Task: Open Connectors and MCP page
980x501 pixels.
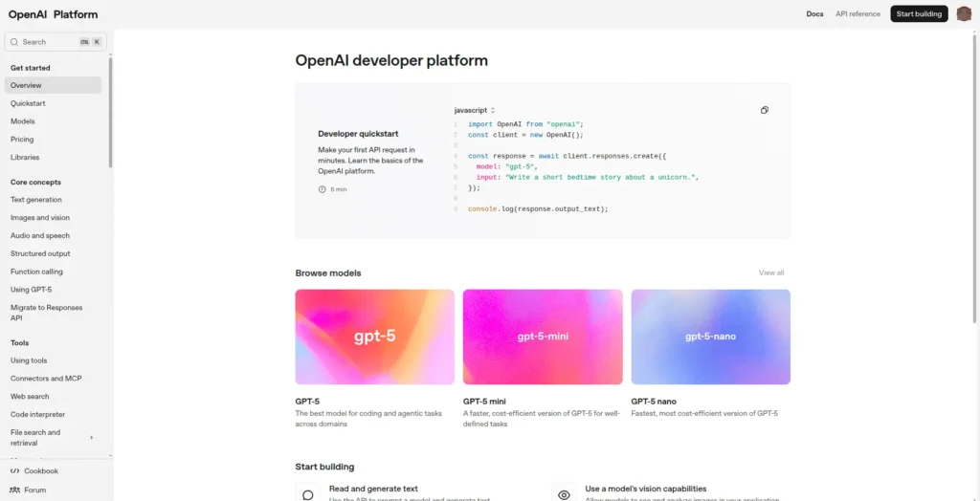Action: coord(46,379)
